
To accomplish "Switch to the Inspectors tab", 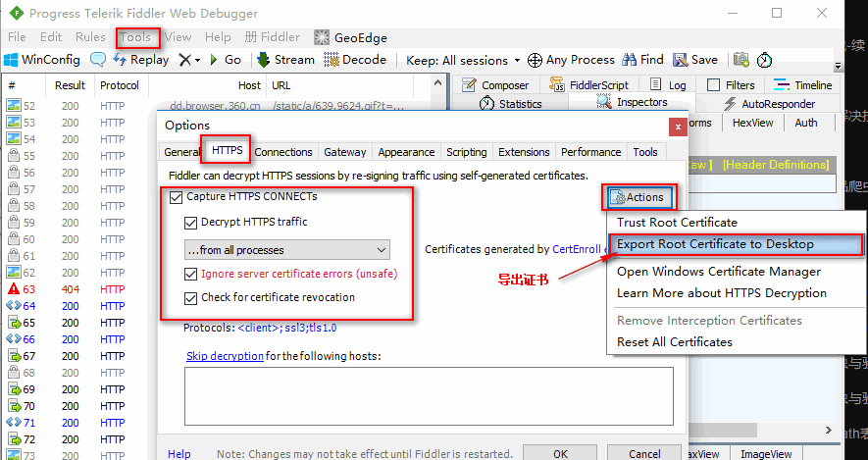I will click(x=632, y=102).
